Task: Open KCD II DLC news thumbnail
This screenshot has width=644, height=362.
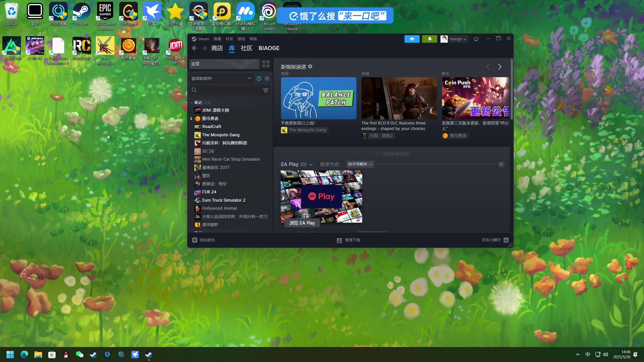Action: pyautogui.click(x=399, y=98)
